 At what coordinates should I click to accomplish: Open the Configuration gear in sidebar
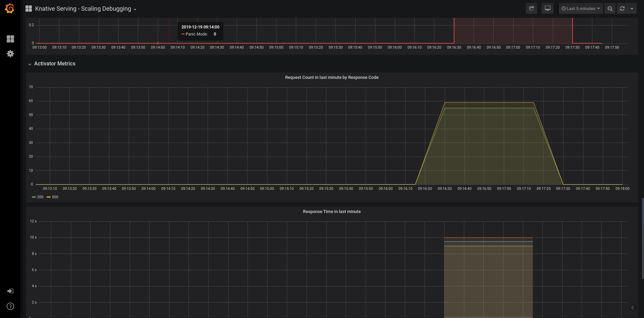coord(10,54)
